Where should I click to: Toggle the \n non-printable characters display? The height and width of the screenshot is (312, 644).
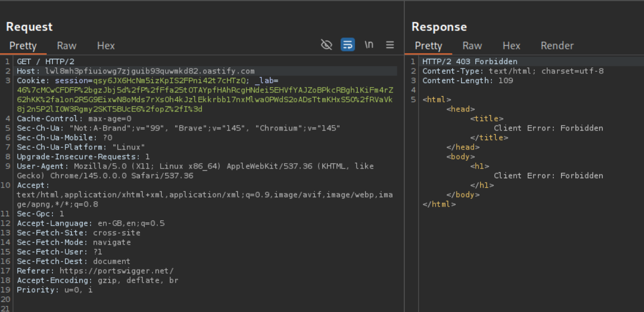[369, 45]
